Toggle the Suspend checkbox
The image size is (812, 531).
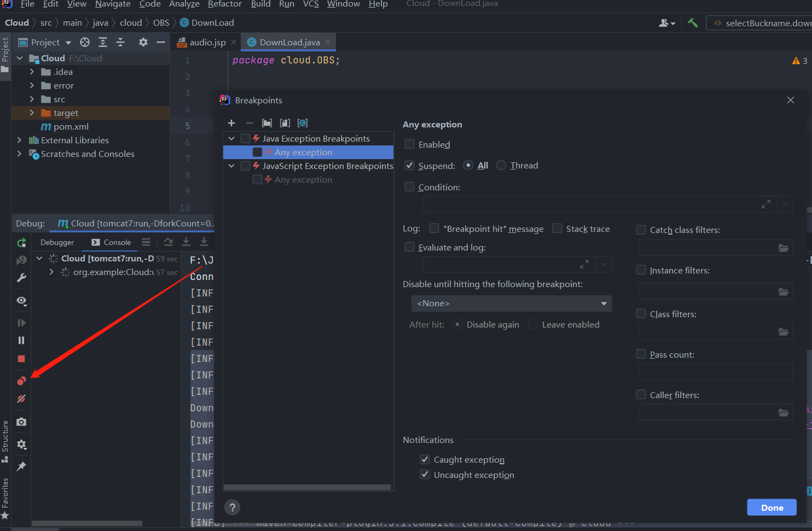pos(409,165)
